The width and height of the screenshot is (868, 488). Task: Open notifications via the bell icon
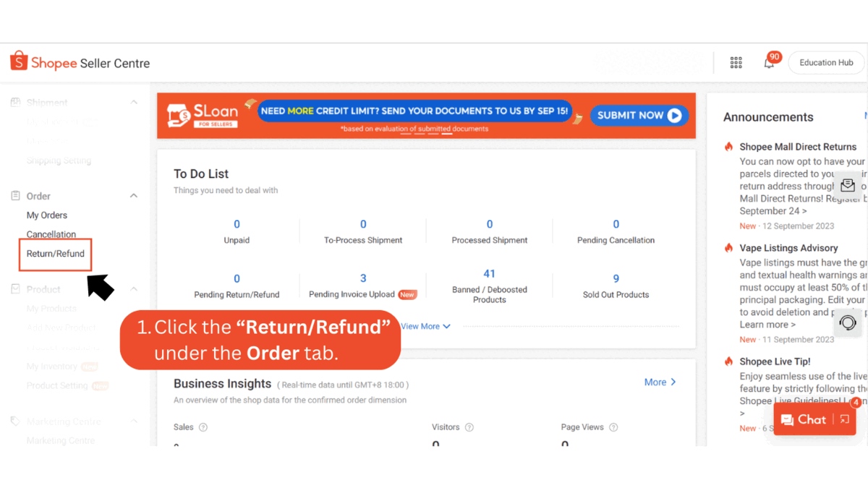coord(769,63)
